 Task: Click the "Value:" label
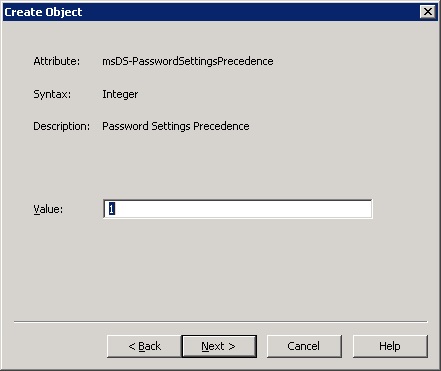pos(48,209)
